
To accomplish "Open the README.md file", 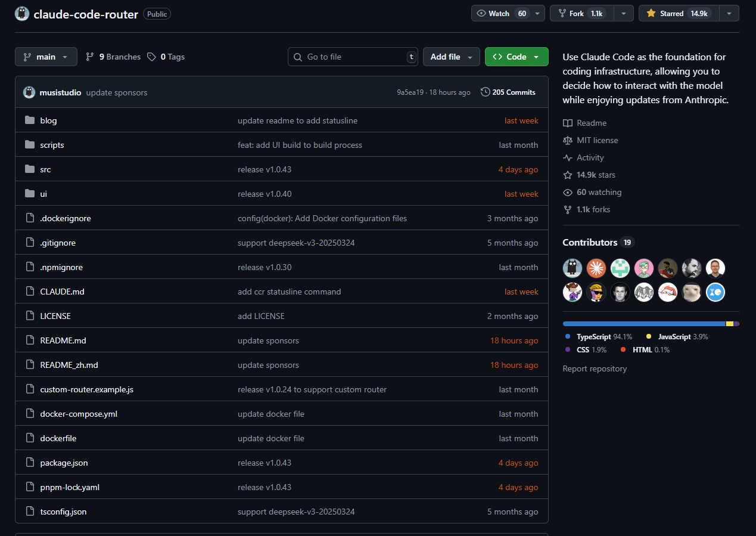I will click(x=63, y=340).
